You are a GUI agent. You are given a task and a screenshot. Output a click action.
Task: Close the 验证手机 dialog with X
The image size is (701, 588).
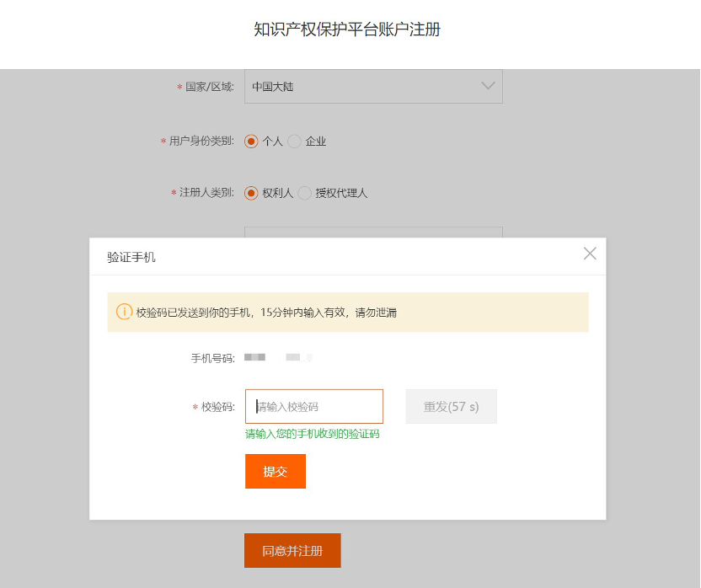point(590,254)
